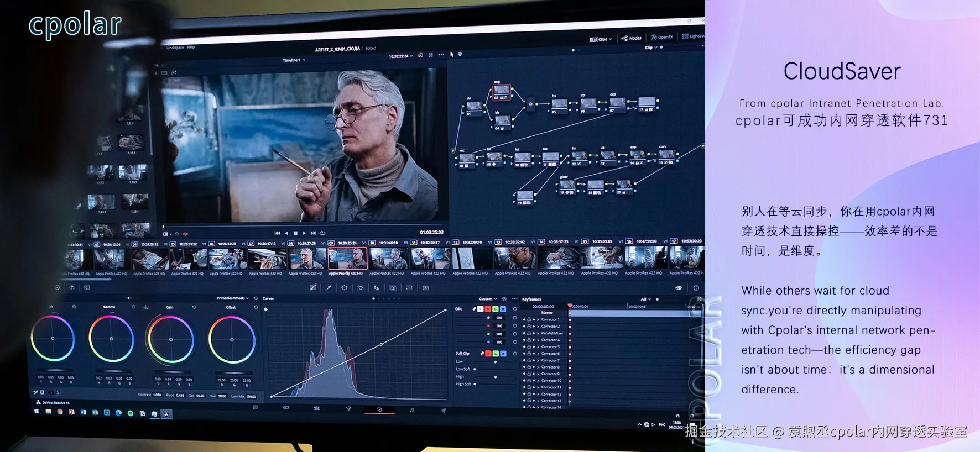This screenshot has height=452, width=980.
Task: Select the pointer arrow tool above node graph
Action: 452,54
